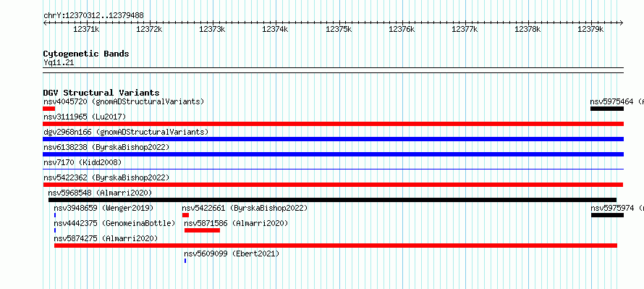Click the left arrowhead of the ruler

pyautogui.click(x=45, y=22)
